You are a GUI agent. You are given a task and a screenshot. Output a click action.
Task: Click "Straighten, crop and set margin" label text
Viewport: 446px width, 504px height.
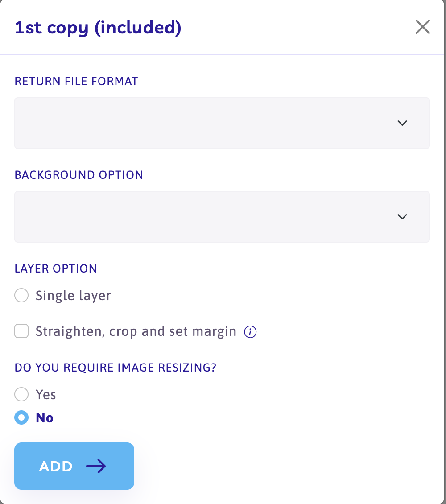(x=136, y=331)
